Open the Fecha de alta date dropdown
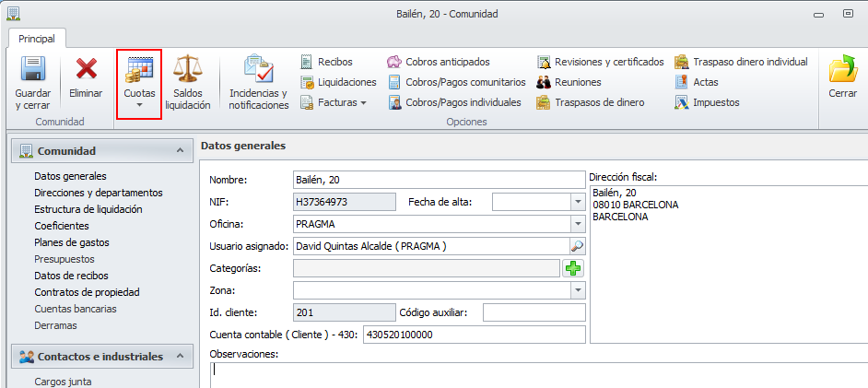This screenshot has height=388, width=868. pos(578,201)
